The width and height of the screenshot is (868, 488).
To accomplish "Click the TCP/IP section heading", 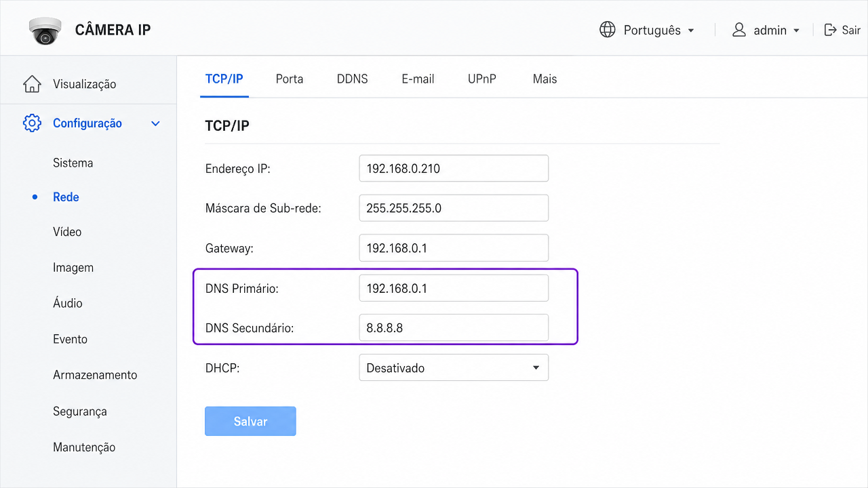I will click(x=227, y=125).
